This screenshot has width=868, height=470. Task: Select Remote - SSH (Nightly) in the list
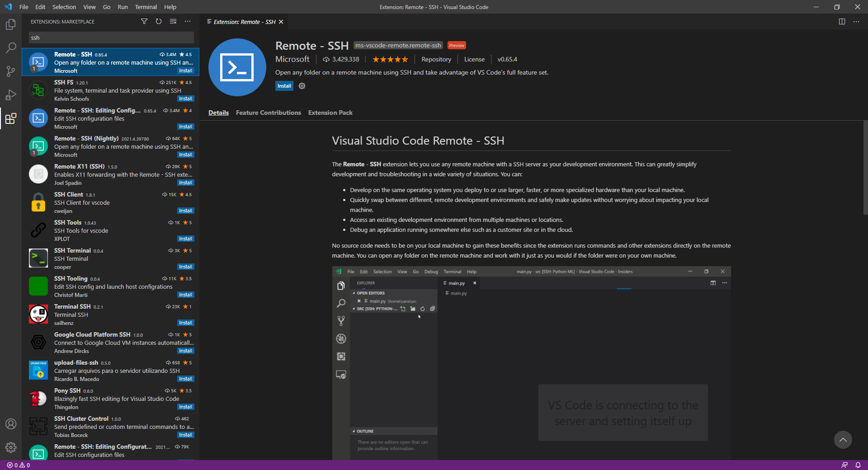point(111,146)
